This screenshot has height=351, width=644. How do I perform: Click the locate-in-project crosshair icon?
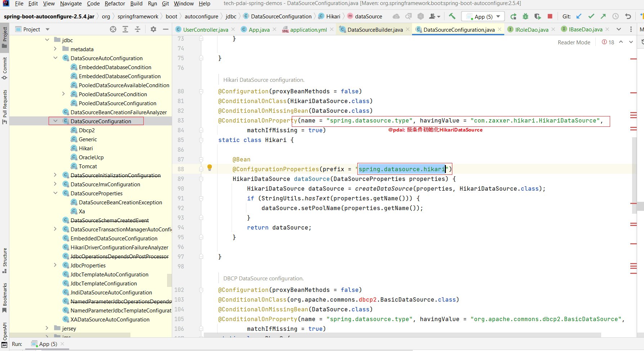(113, 29)
